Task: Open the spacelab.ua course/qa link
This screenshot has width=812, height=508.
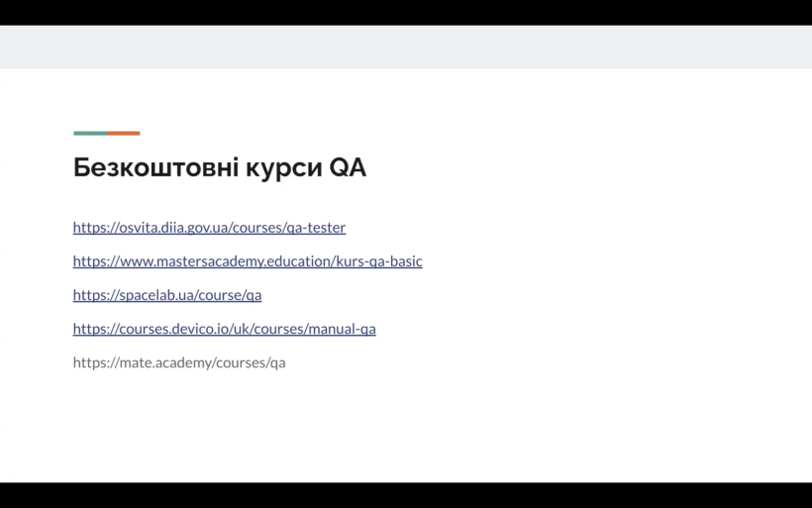Action: pos(167,295)
